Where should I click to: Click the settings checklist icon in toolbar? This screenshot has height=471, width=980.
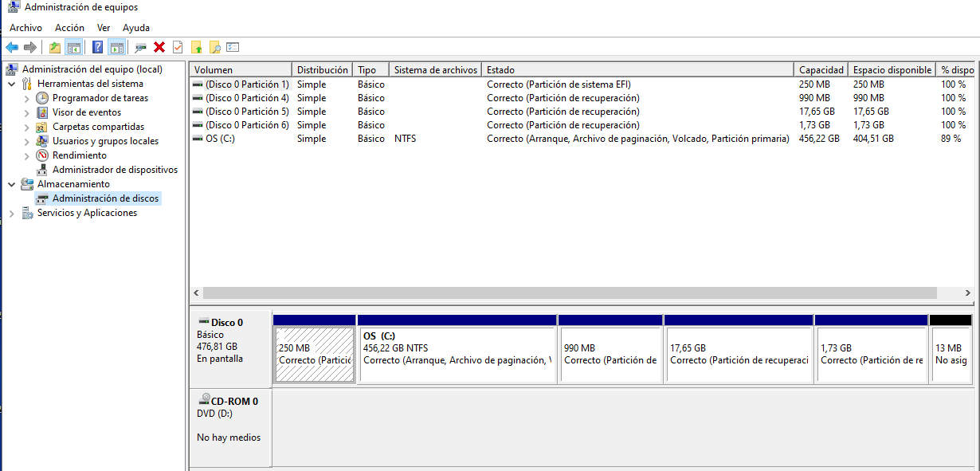[233, 47]
